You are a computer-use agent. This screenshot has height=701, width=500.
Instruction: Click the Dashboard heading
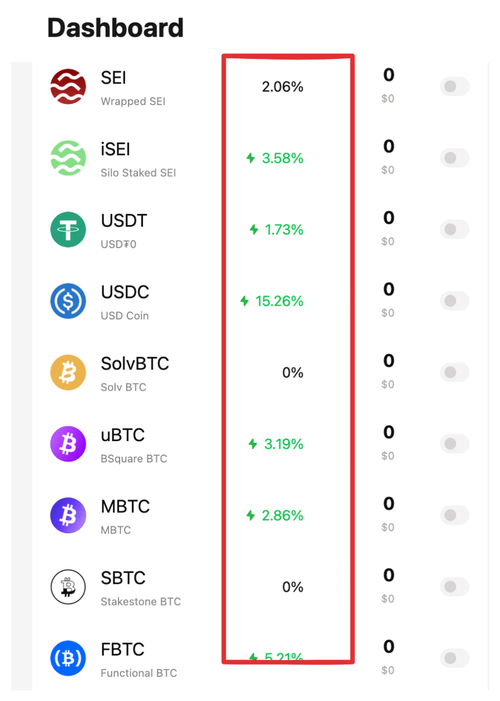coord(115,28)
